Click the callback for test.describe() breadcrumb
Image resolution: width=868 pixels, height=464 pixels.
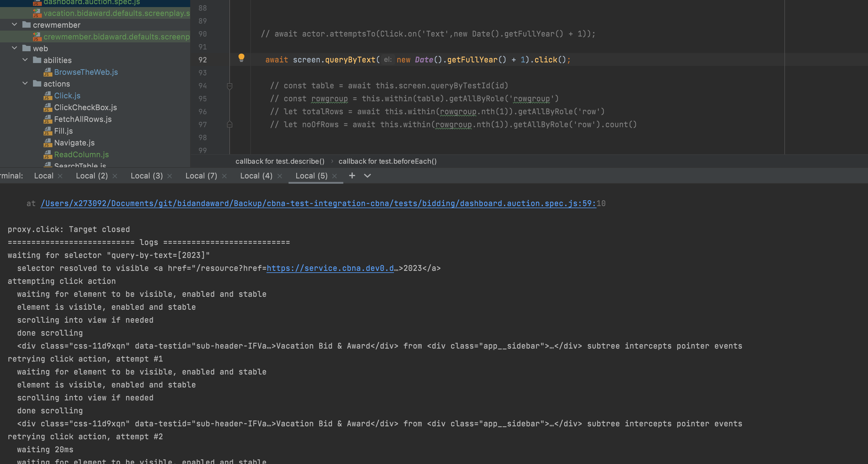pyautogui.click(x=280, y=161)
